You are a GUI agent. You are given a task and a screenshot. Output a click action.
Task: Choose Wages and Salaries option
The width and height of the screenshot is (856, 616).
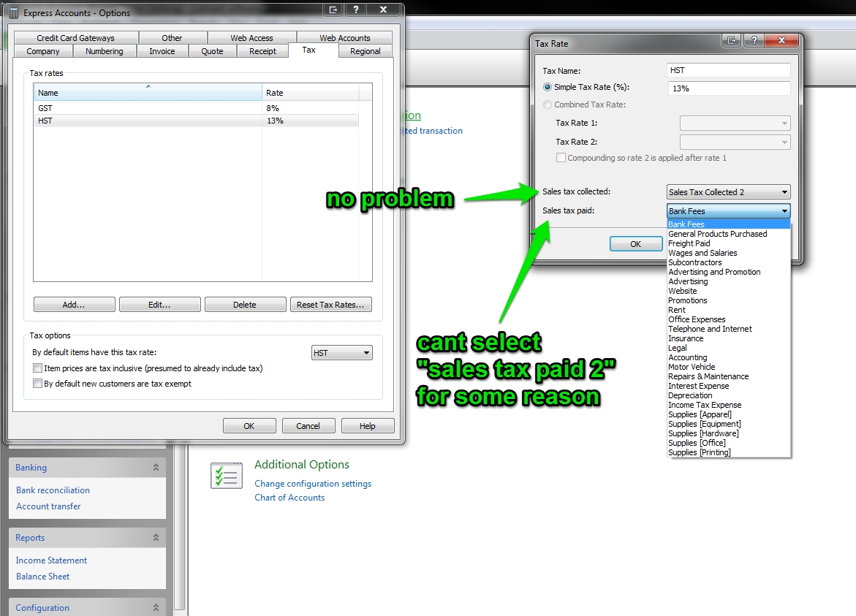(x=729, y=253)
